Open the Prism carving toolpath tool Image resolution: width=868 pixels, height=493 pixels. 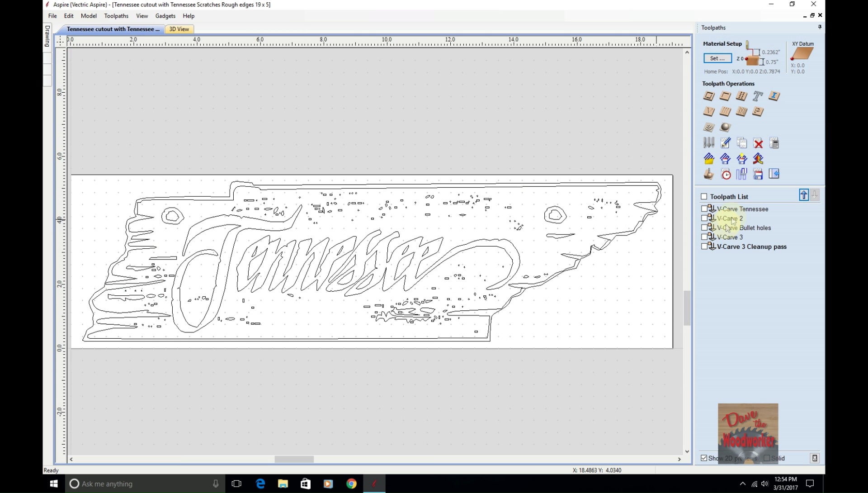[758, 112]
